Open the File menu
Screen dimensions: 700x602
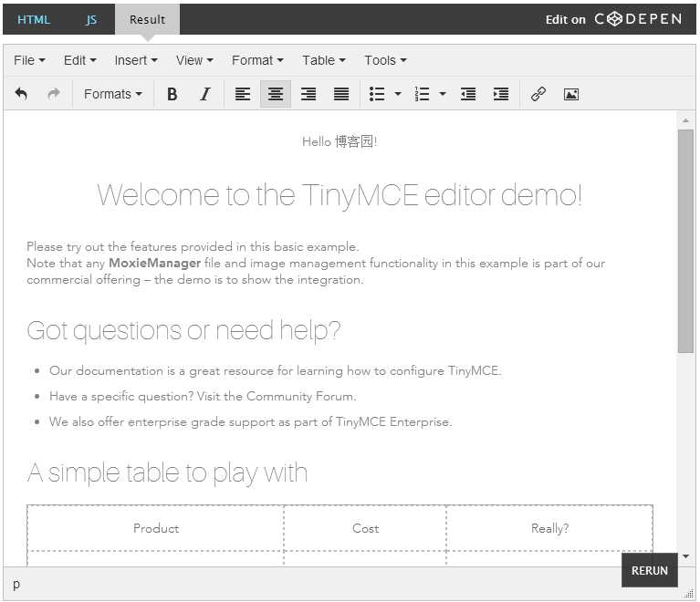pos(29,60)
